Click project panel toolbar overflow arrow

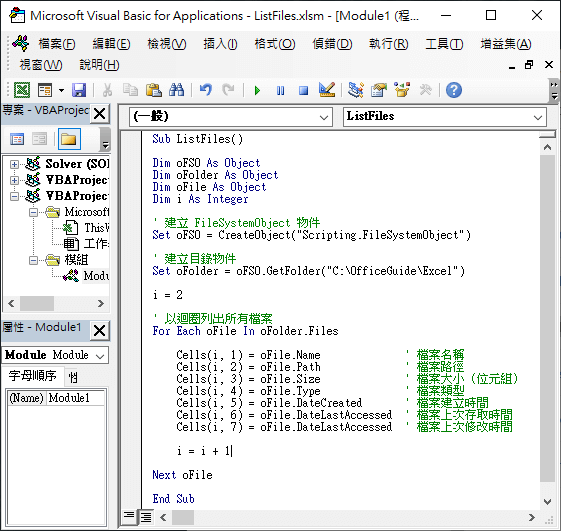(x=105, y=140)
